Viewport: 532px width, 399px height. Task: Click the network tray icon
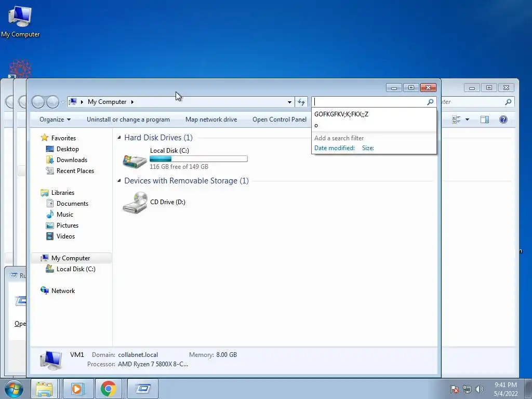click(x=467, y=389)
